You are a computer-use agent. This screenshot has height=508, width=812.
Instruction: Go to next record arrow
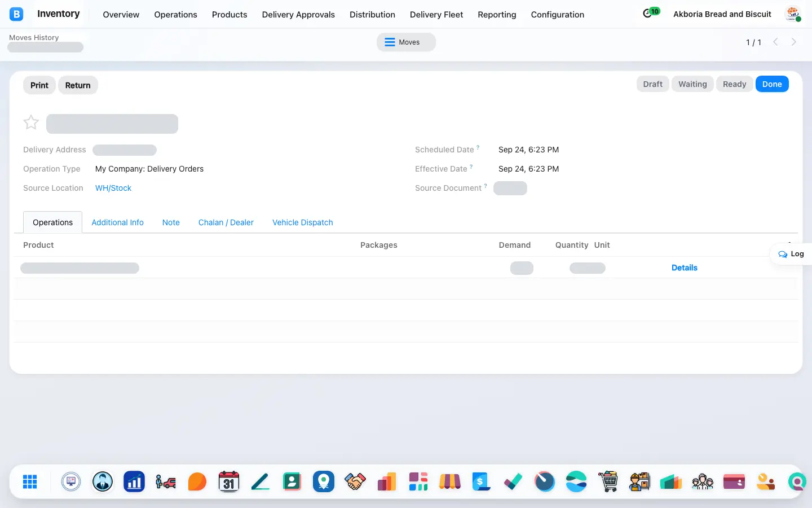click(794, 42)
